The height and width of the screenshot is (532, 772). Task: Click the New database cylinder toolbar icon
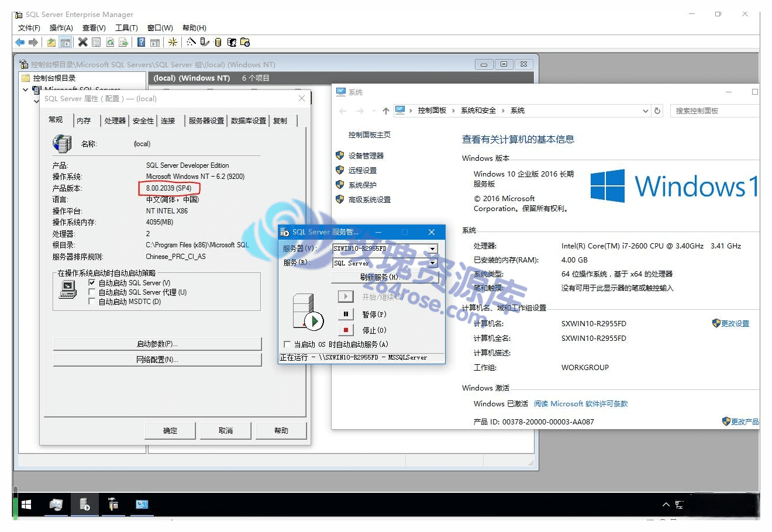coord(218,42)
